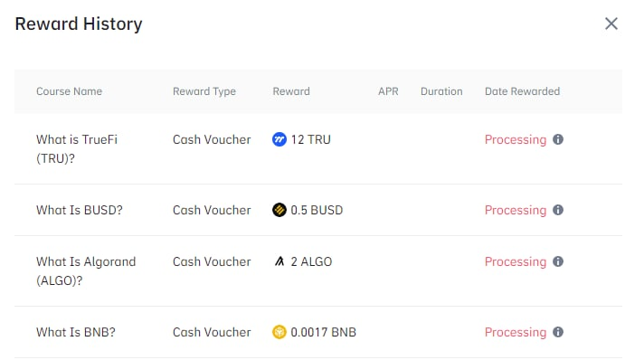Click Processing status in the TrueFi row
644x360 pixels.
(516, 139)
